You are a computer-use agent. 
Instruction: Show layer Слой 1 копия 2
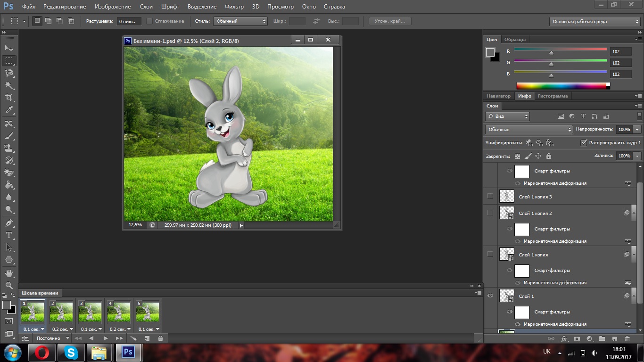coord(490,213)
